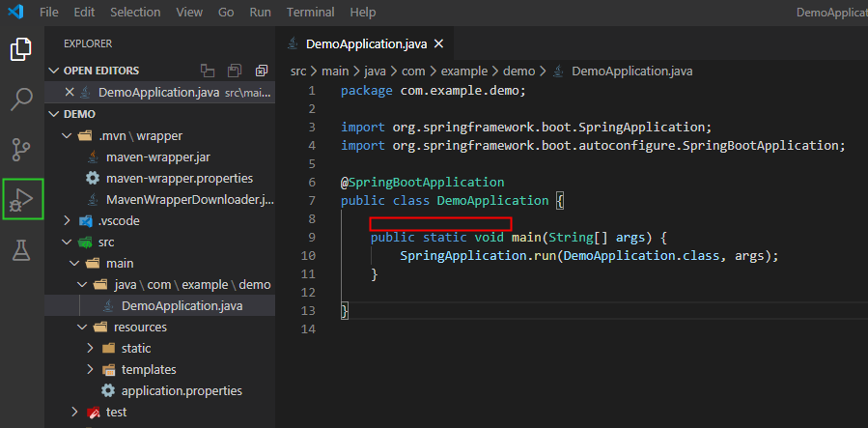Collapse the main folder chevron
Viewport: 868px width, 428px height.
tap(74, 264)
